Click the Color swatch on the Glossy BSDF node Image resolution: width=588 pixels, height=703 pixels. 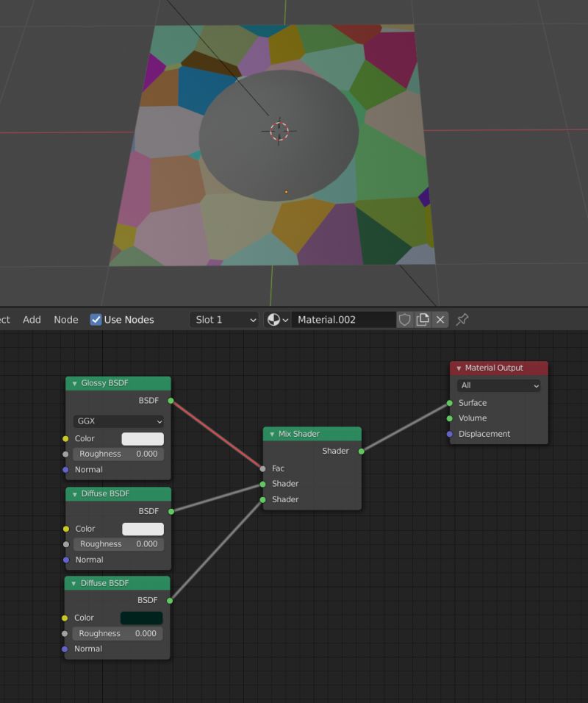[x=142, y=438]
